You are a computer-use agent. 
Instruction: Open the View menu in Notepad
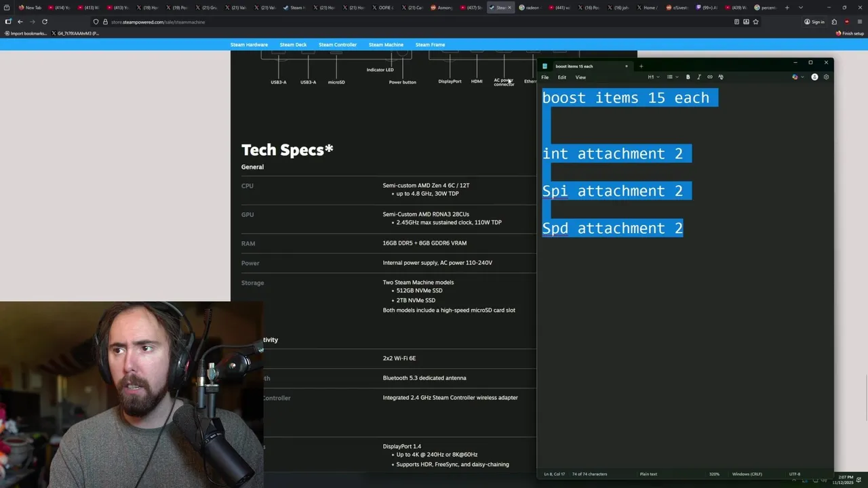[580, 77]
